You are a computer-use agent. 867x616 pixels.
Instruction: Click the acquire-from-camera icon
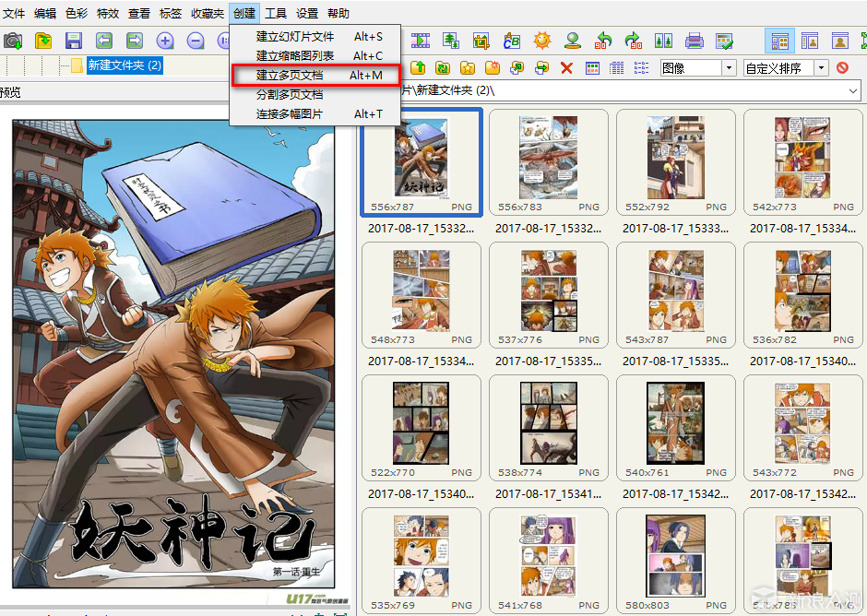click(x=13, y=41)
